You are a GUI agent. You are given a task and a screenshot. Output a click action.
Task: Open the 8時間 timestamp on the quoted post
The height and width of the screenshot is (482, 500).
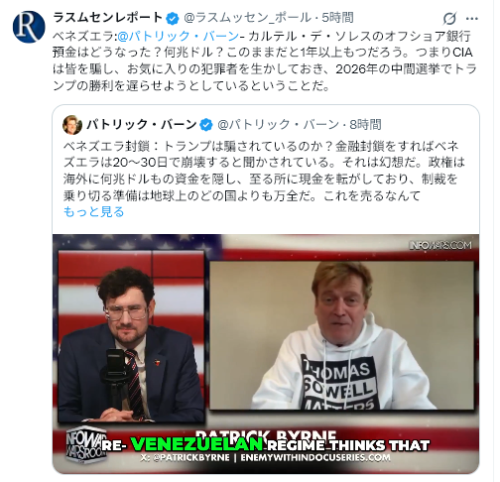coord(365,125)
